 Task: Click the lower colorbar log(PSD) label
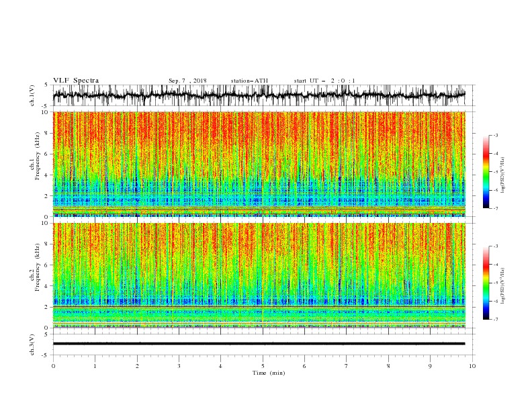tap(503, 286)
